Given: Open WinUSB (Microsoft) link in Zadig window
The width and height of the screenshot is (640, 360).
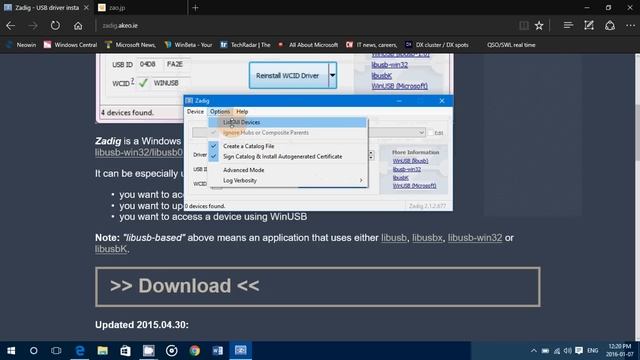Looking at the screenshot, I should [x=414, y=186].
